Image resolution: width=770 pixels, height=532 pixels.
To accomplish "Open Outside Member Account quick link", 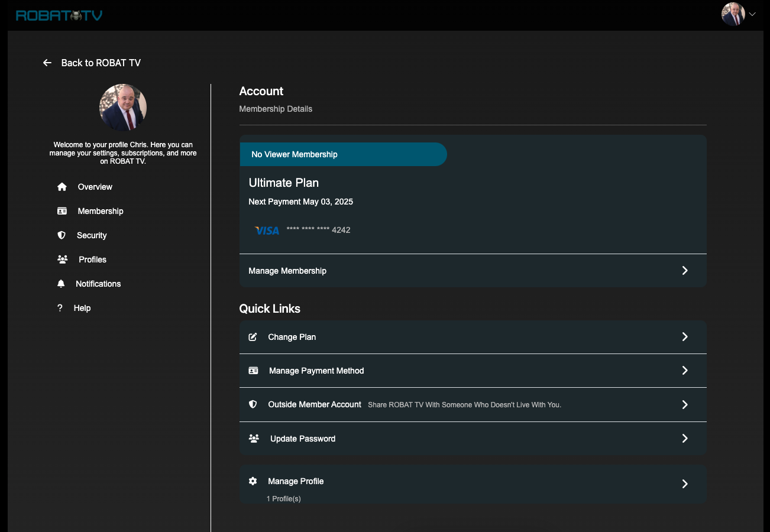I will [473, 404].
